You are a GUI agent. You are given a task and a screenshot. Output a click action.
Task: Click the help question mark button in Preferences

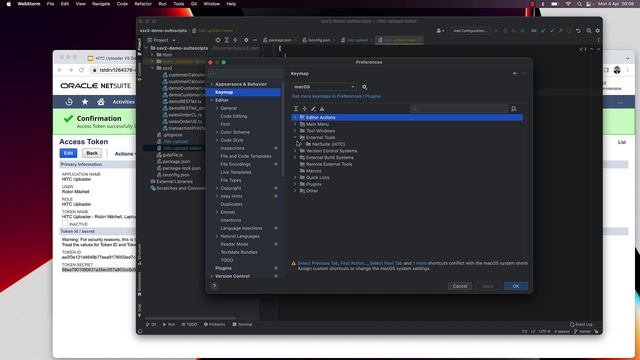pos(214,286)
